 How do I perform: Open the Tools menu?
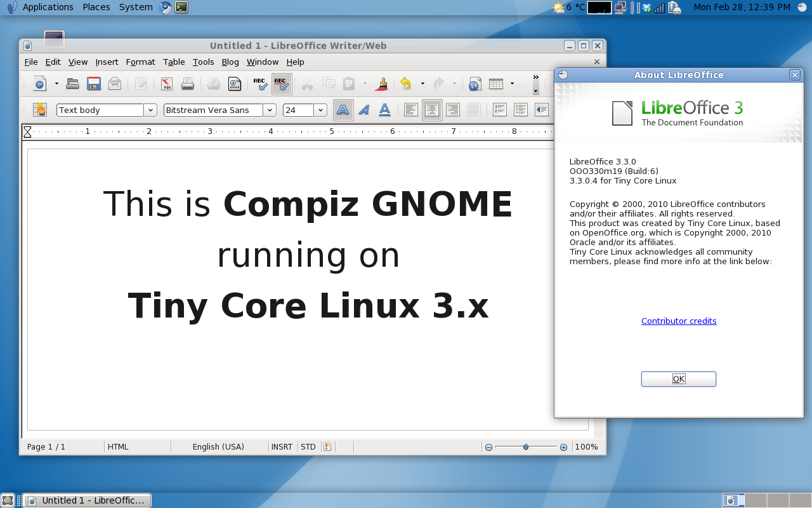pos(203,62)
